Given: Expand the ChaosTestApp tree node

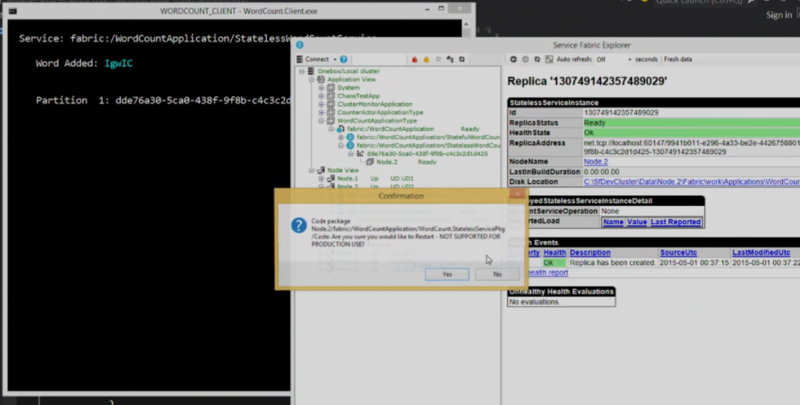Looking at the screenshot, I should coord(321,96).
